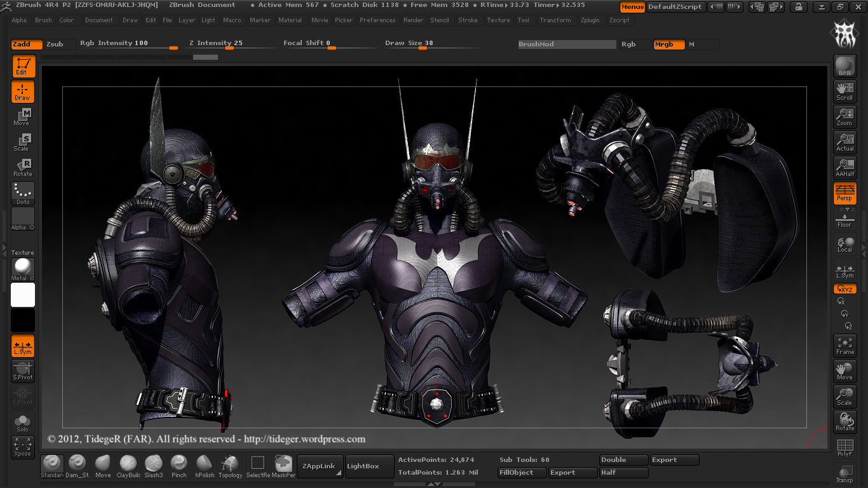Image resolution: width=868 pixels, height=488 pixels.
Task: Open the Preferences menu
Action: pos(377,20)
